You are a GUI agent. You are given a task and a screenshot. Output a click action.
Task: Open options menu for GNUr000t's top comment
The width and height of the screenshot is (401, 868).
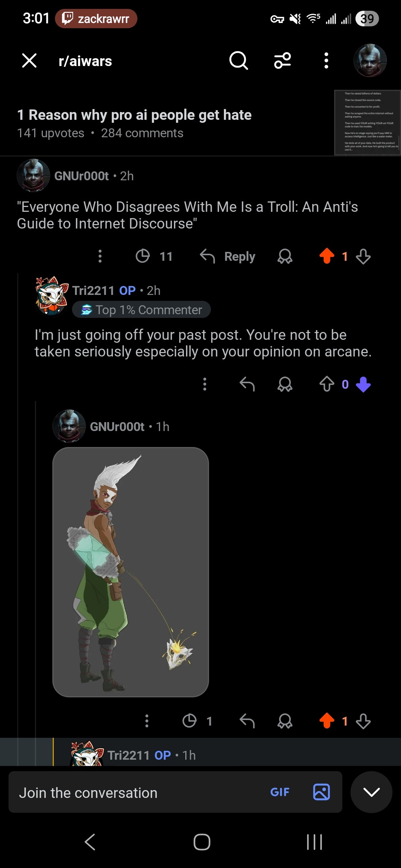click(100, 256)
